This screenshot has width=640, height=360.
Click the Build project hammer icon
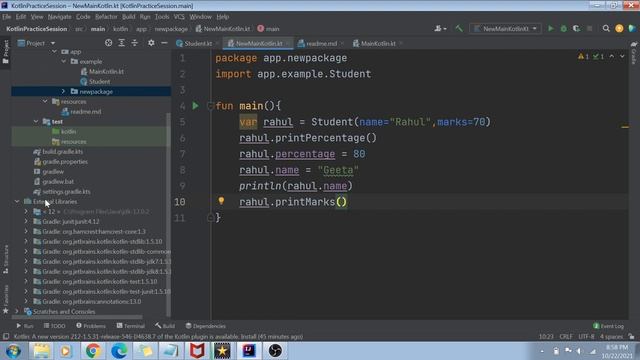point(459,29)
